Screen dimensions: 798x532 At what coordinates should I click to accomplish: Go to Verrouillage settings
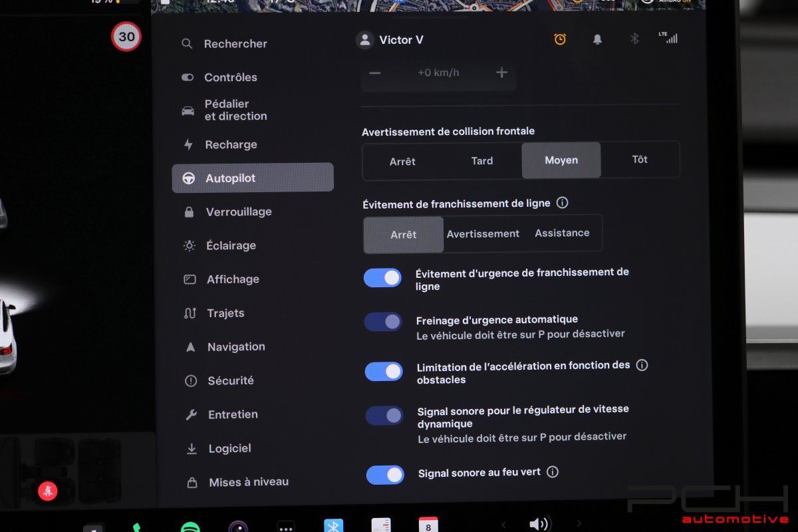coord(227,212)
